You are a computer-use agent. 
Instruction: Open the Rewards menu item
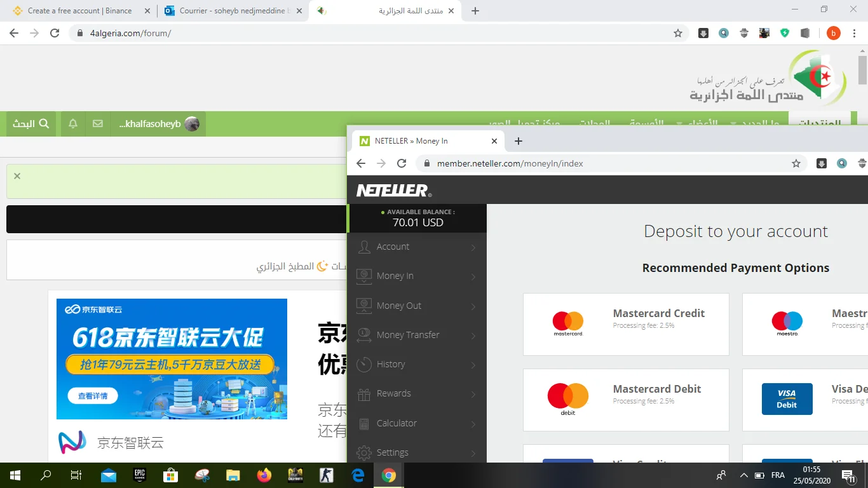tap(393, 393)
